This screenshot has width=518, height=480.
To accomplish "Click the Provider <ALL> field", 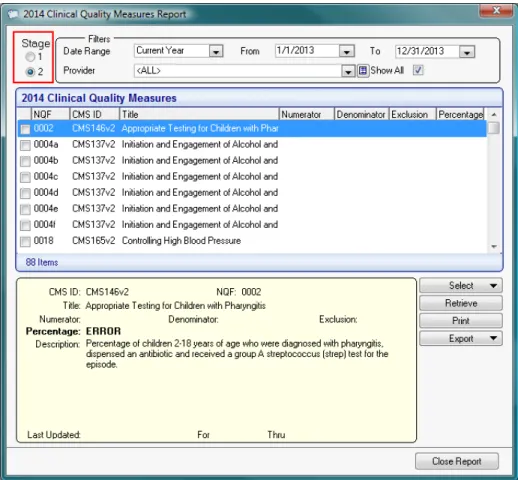I will (238, 71).
